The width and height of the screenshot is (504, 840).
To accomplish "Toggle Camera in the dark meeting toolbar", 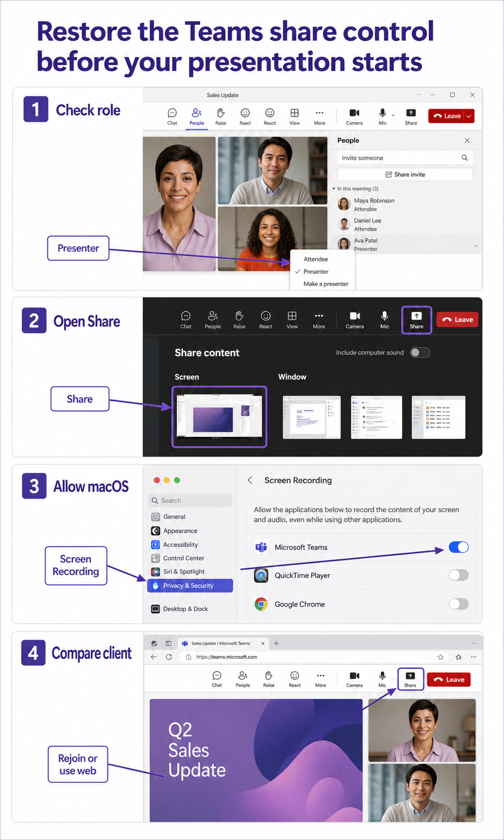I will coord(355,320).
